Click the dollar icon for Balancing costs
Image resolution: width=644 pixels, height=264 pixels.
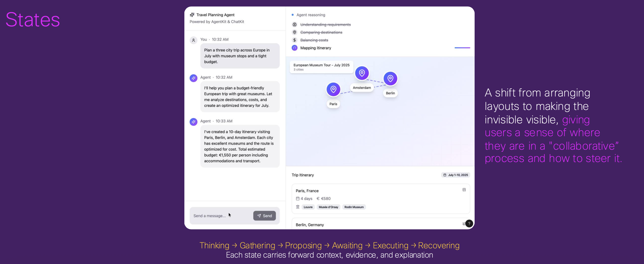click(294, 40)
